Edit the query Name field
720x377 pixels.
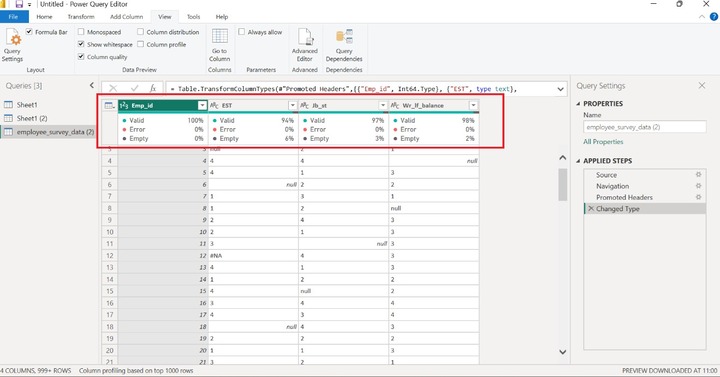tap(645, 127)
